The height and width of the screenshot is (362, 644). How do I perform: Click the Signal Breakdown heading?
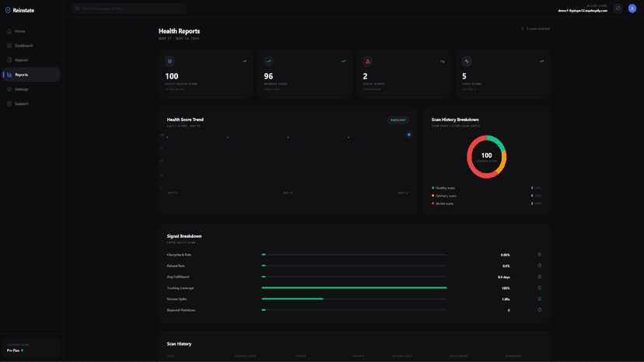coord(184,236)
